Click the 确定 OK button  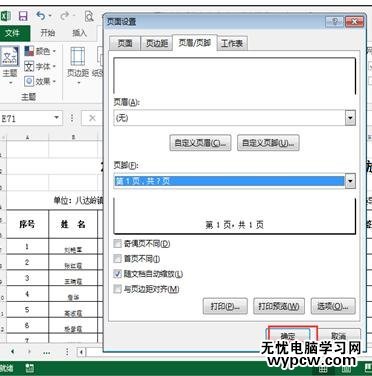pyautogui.click(x=288, y=336)
